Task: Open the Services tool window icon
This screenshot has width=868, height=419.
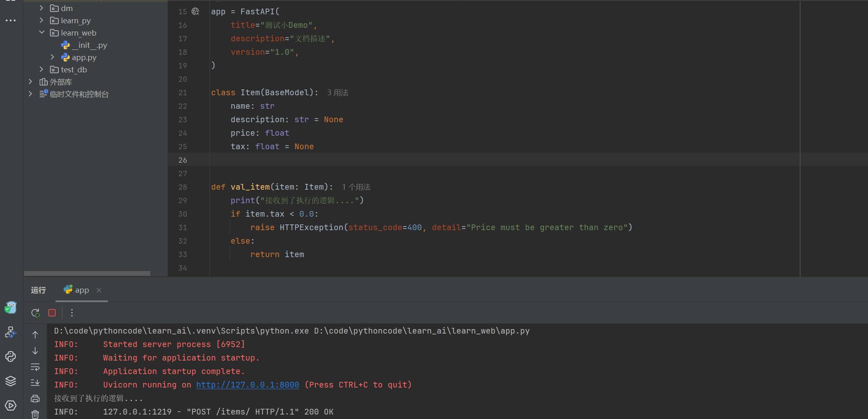Action: (x=11, y=406)
